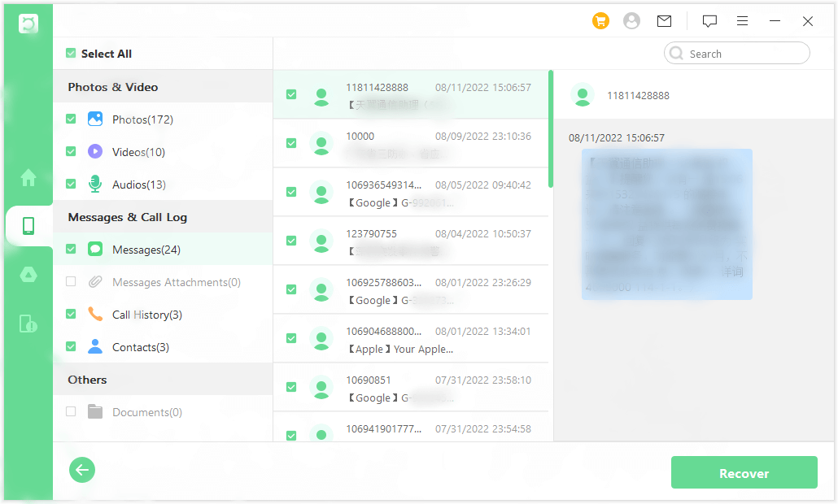Open the Google Drive sidebar icon
Viewport: 838px width, 504px height.
28,275
